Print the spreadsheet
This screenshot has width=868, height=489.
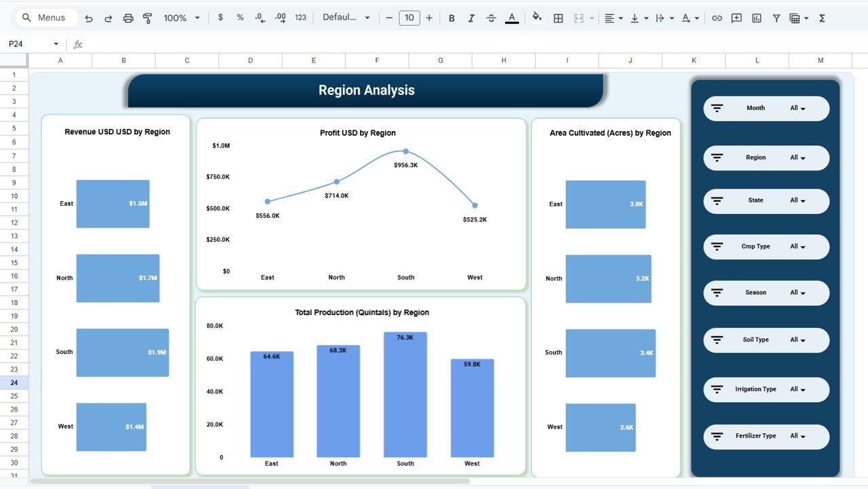(128, 18)
